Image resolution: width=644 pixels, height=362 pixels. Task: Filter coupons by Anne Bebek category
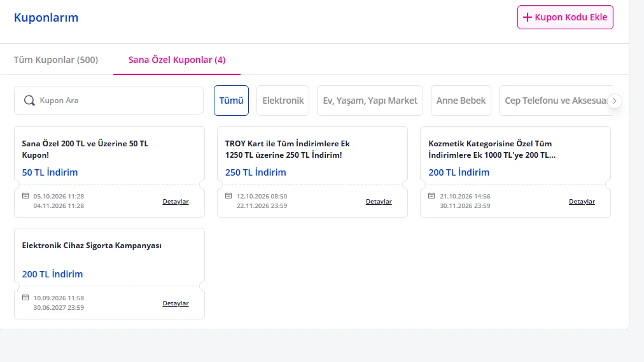[461, 101]
